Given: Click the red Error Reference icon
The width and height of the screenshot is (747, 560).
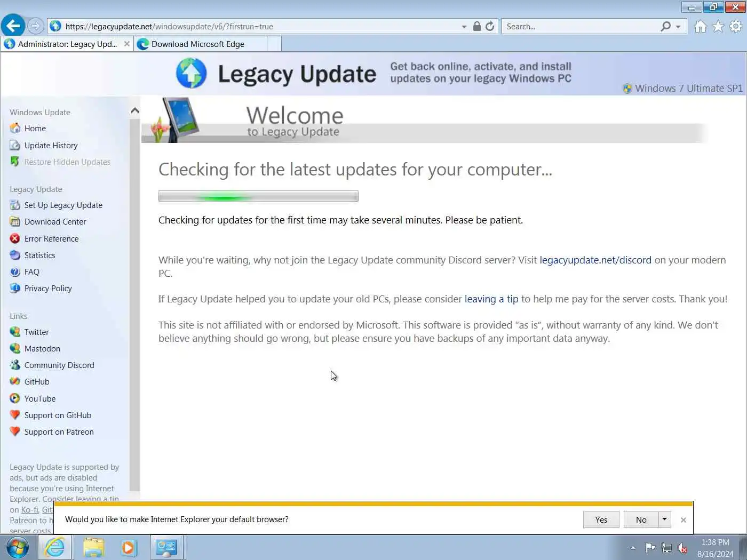Looking at the screenshot, I should click(x=15, y=238).
